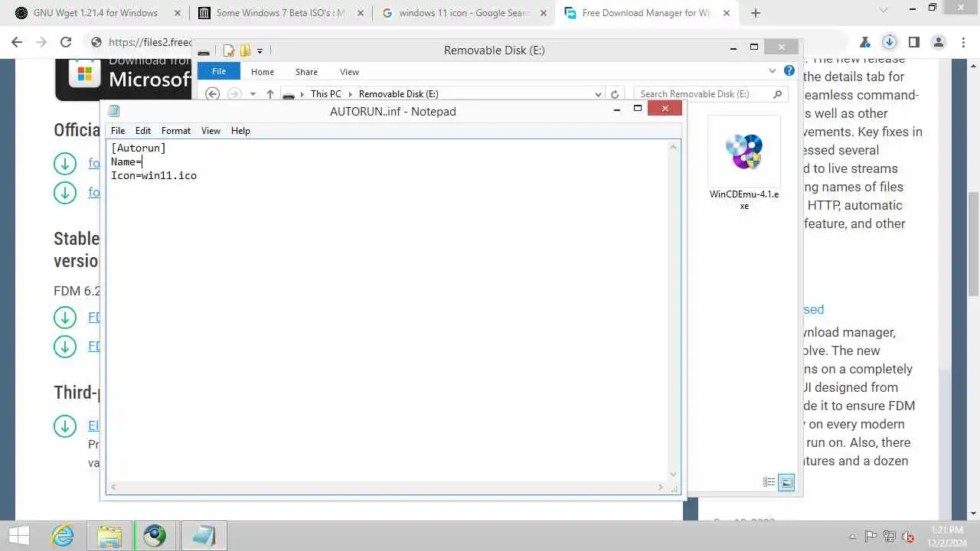The height and width of the screenshot is (551, 980).
Task: Close the Some Windows 7 Beta ISO's tab
Action: click(x=360, y=13)
